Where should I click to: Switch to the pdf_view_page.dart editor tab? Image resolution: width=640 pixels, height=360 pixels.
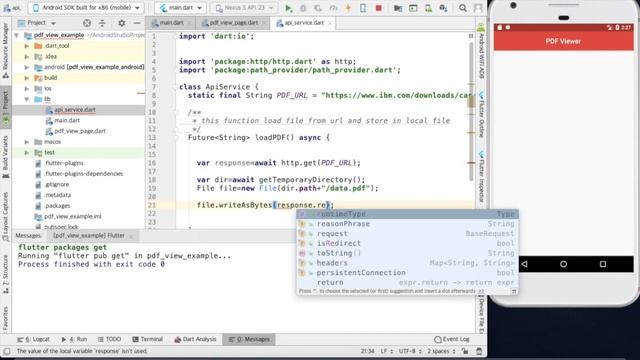click(234, 23)
